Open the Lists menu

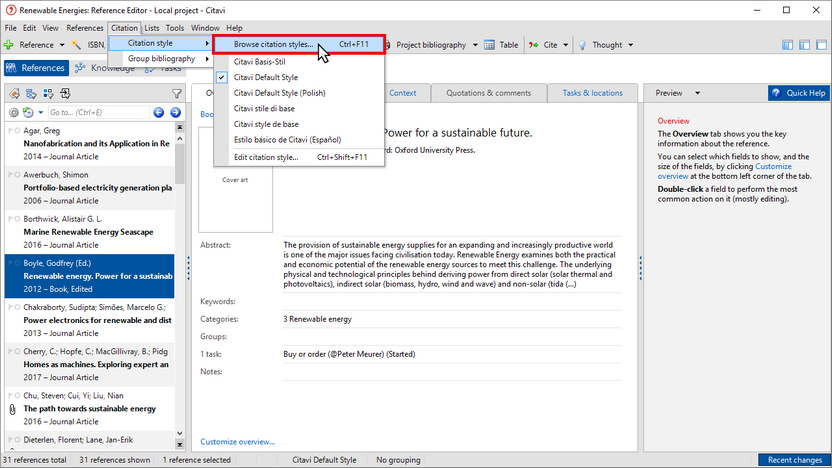point(151,28)
